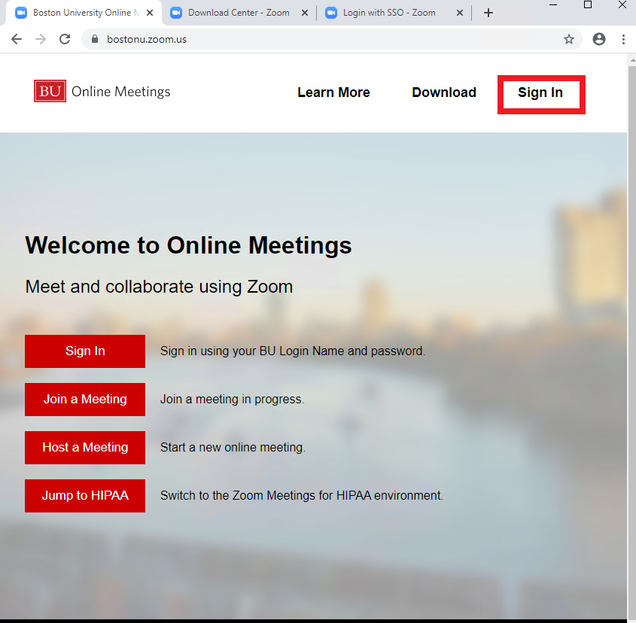This screenshot has height=623, width=636.
Task: Switch to the Download Center - Zoom tab
Action: [238, 13]
